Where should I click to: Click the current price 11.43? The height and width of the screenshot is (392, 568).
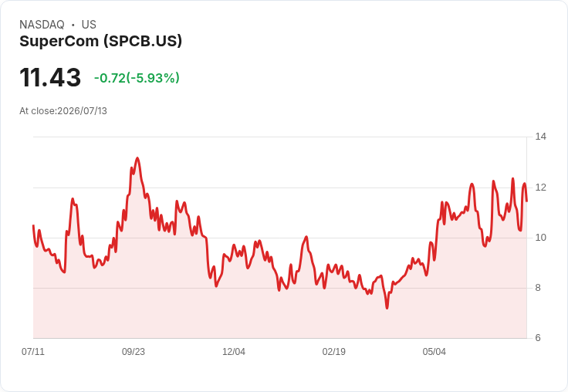(x=50, y=77)
